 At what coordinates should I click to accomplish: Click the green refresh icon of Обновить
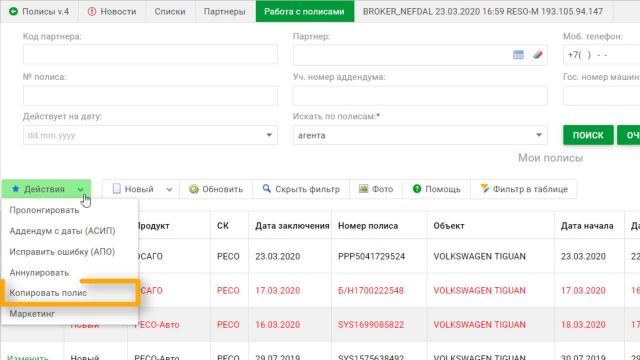pyautogui.click(x=194, y=189)
